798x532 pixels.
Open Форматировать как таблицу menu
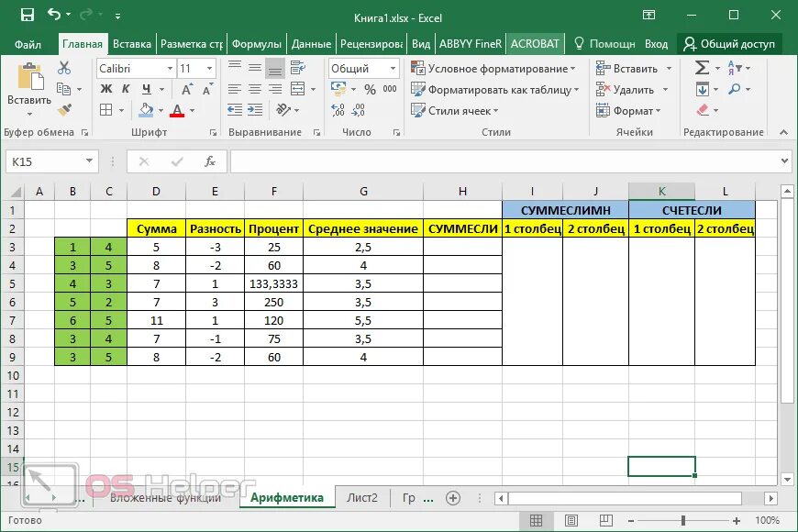click(495, 90)
